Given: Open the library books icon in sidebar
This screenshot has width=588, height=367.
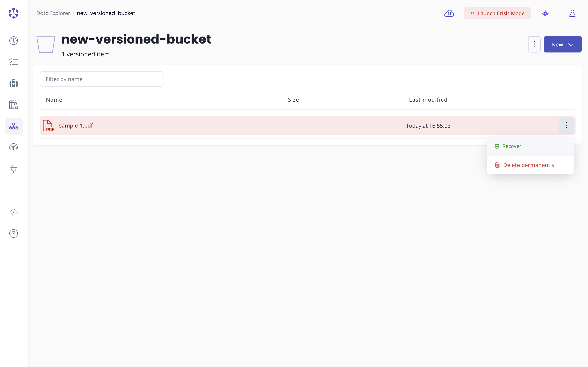Looking at the screenshot, I should [14, 105].
